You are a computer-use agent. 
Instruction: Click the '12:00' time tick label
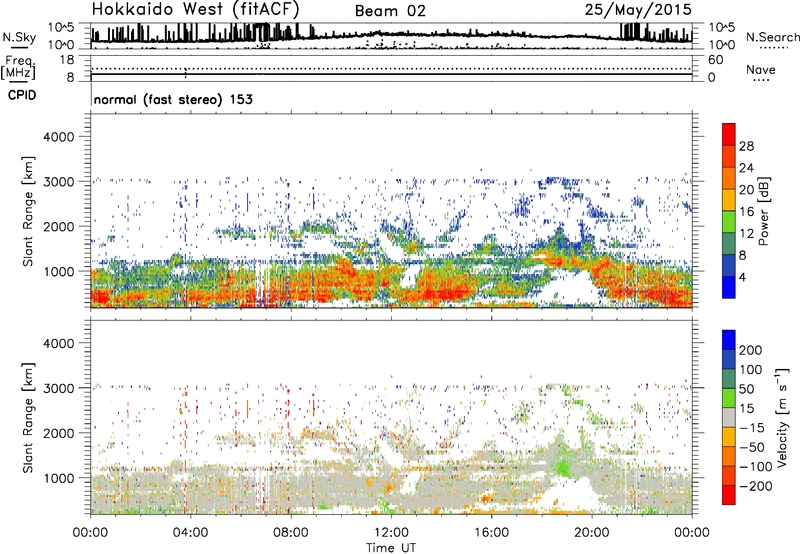point(391,533)
